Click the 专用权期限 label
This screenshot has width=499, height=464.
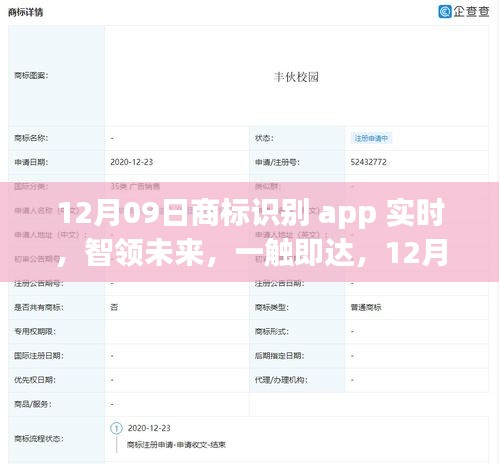(35, 331)
